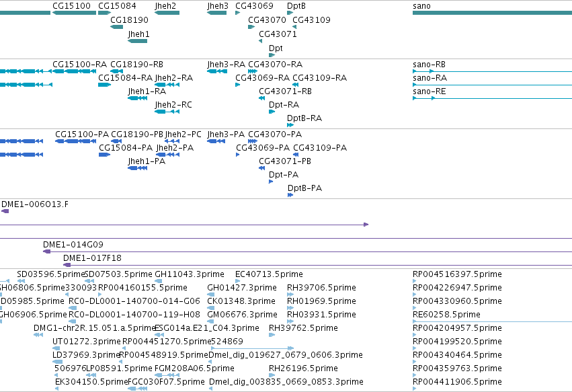Screen dimensions: 572x392
Task: Select the CG43070-PA protein label
Action: tap(275, 134)
